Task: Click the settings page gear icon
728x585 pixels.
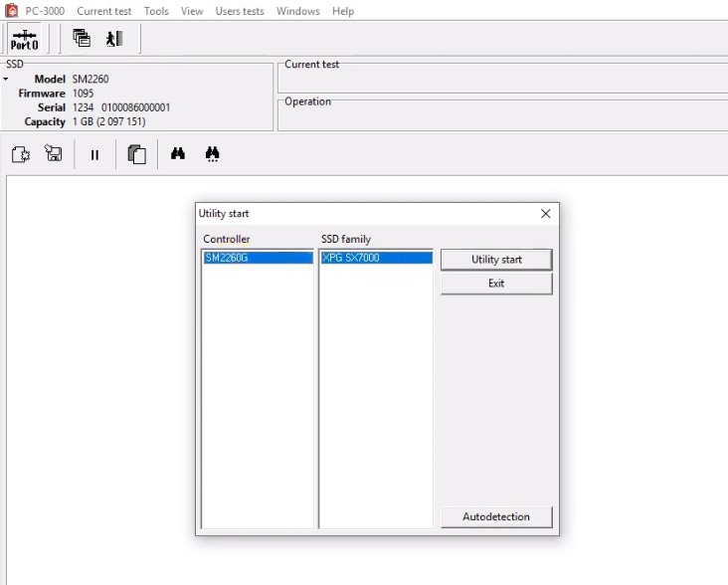Action: 21,154
